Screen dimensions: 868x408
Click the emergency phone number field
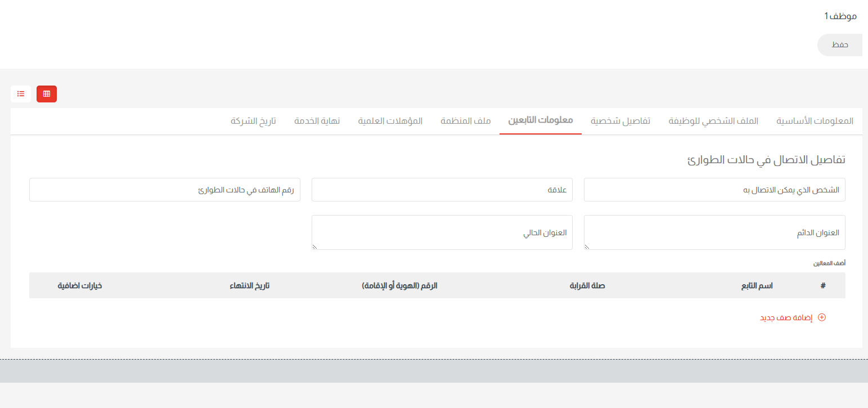coord(165,190)
